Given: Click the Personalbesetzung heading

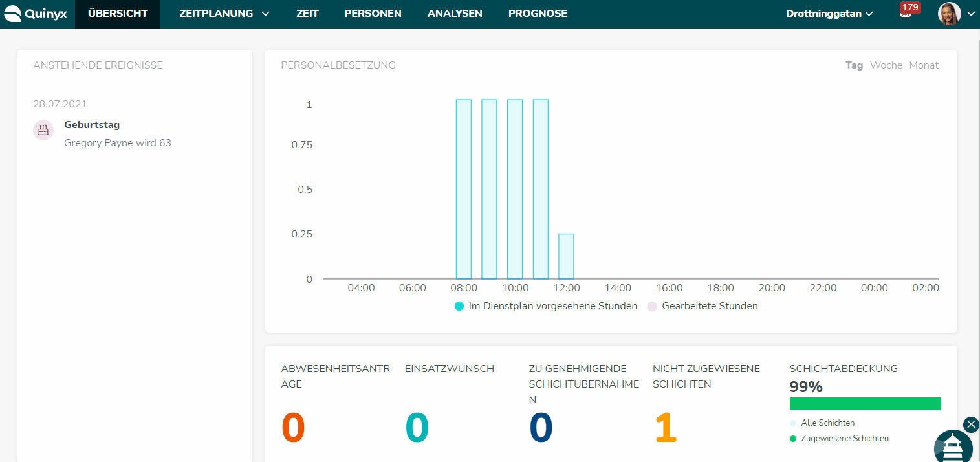Looking at the screenshot, I should (338, 65).
